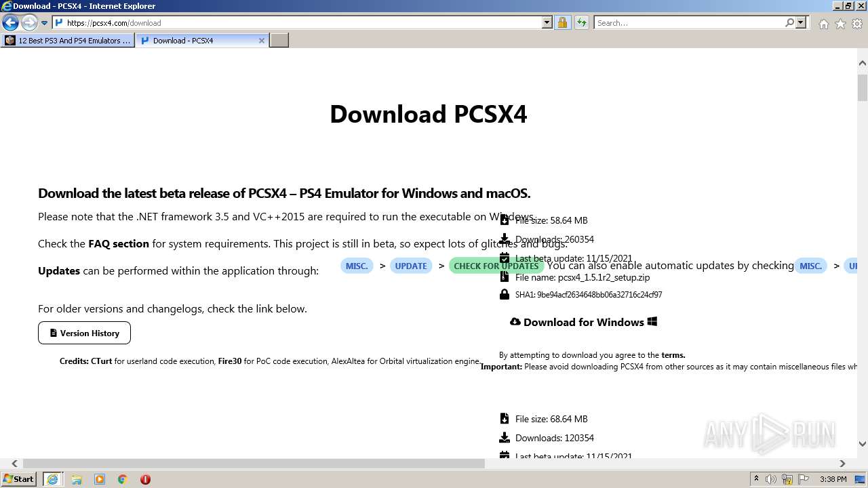Screen dimensions: 868x488
Task: Click Internet Explorer taskbar icon
Action: click(52, 479)
